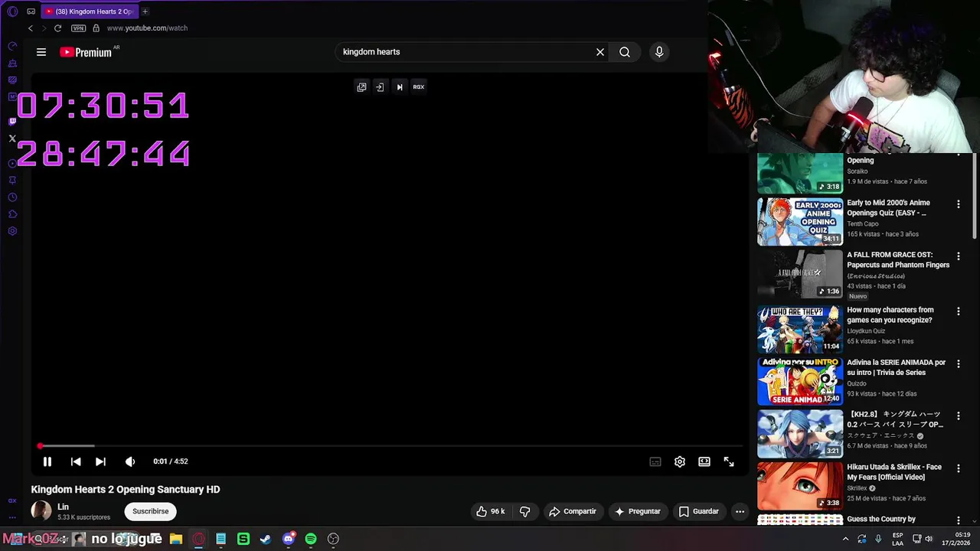
Task: Pop out video with detach icon
Action: (361, 87)
